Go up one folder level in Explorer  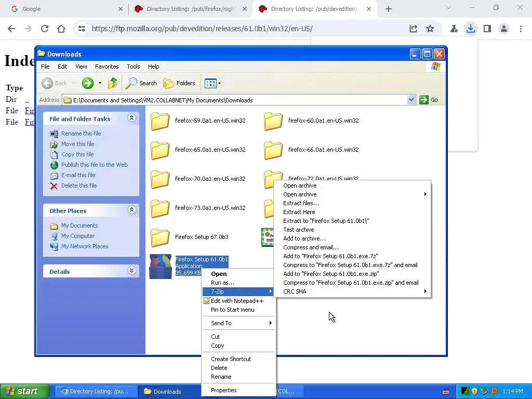(x=113, y=83)
